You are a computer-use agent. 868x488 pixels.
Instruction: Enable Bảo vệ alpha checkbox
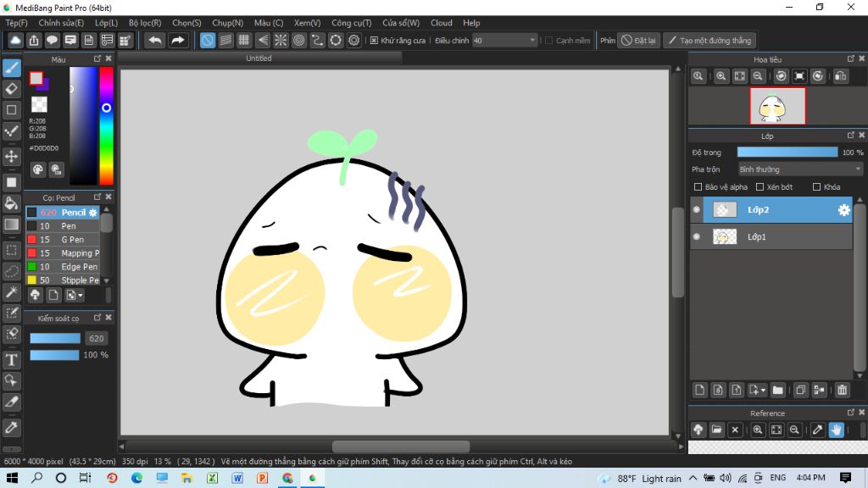pos(698,187)
